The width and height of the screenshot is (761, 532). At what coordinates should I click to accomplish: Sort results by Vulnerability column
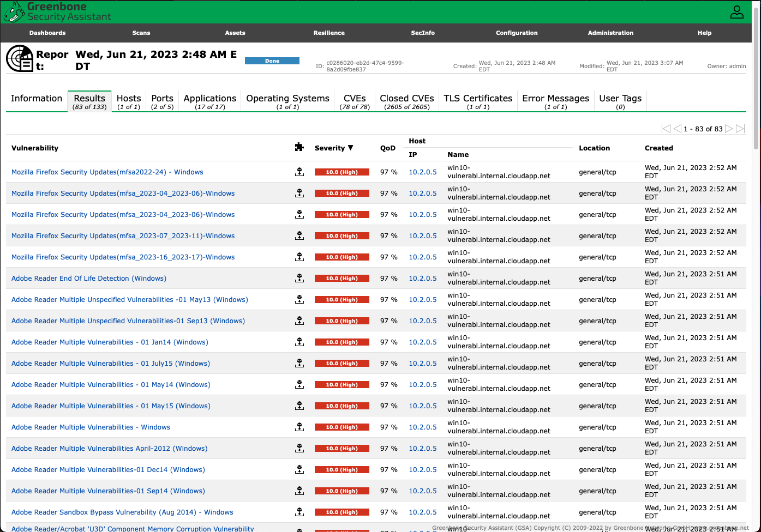tap(35, 148)
